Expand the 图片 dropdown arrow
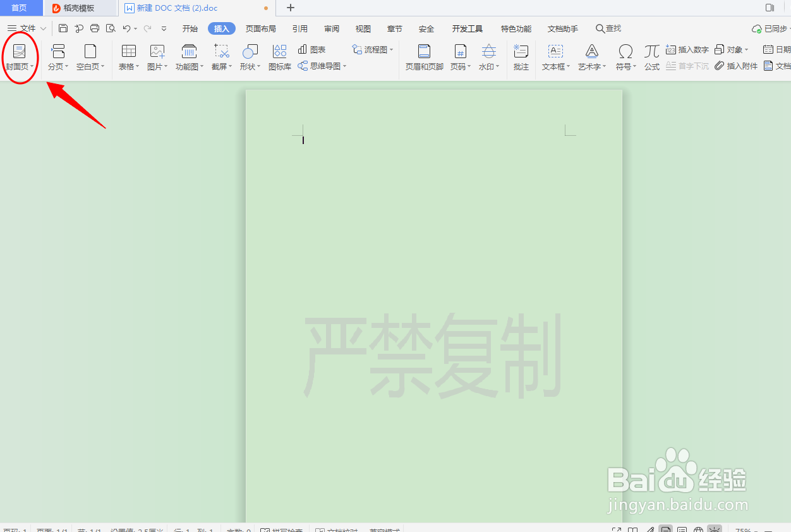This screenshot has width=791, height=532. [166, 67]
